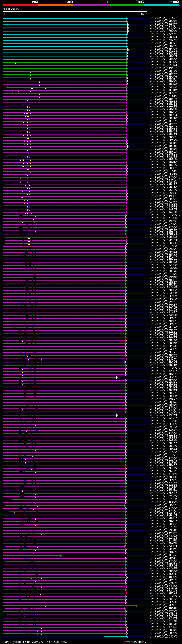
Task: Click the extended alignment arrowhead for UniRef100_C7LNG1
Action: coord(136,605)
